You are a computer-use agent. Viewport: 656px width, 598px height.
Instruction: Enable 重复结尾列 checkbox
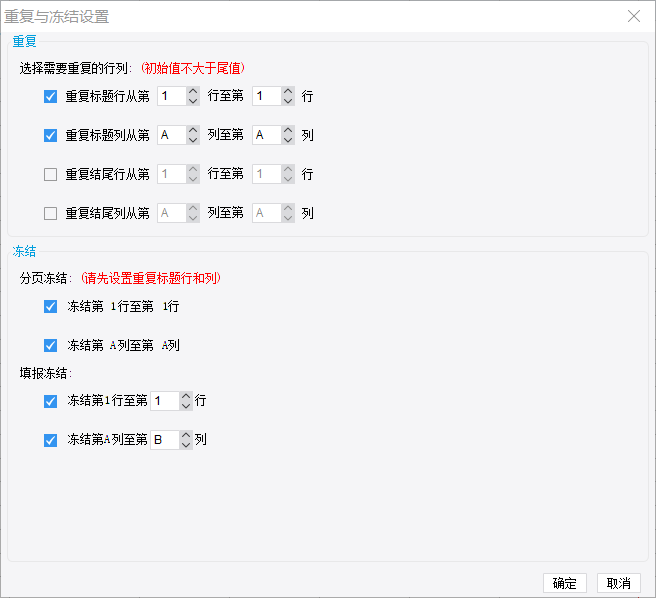50,213
